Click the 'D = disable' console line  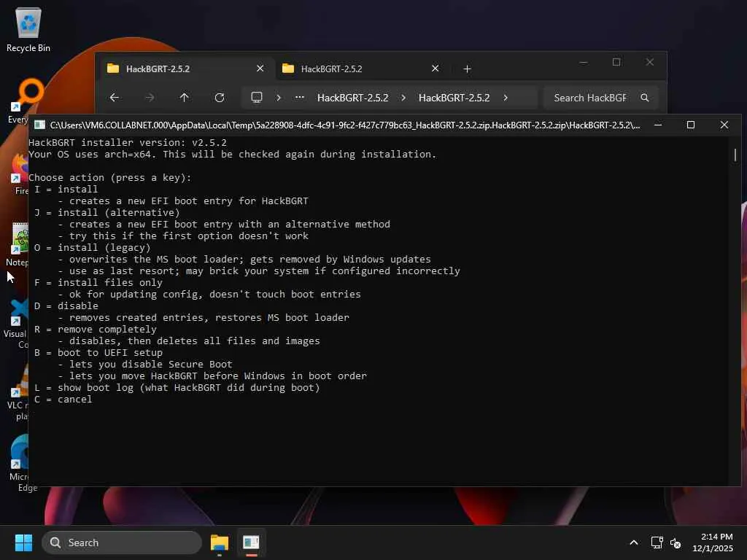coord(66,306)
